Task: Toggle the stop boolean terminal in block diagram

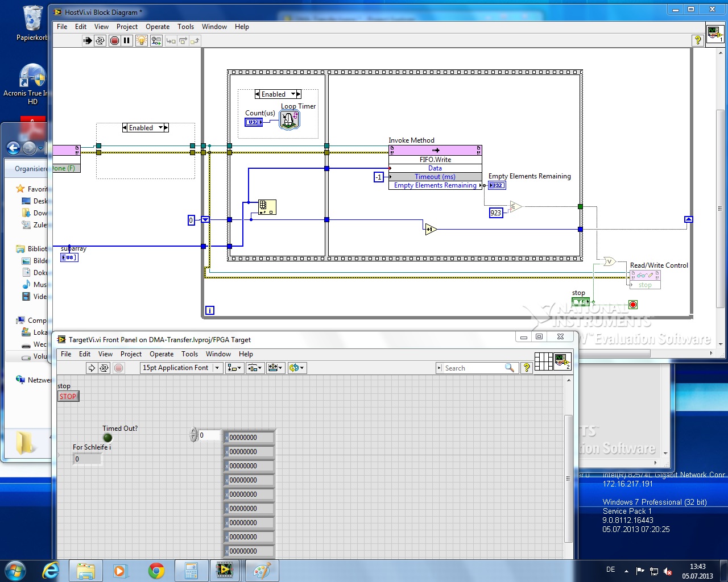Action: click(x=580, y=302)
